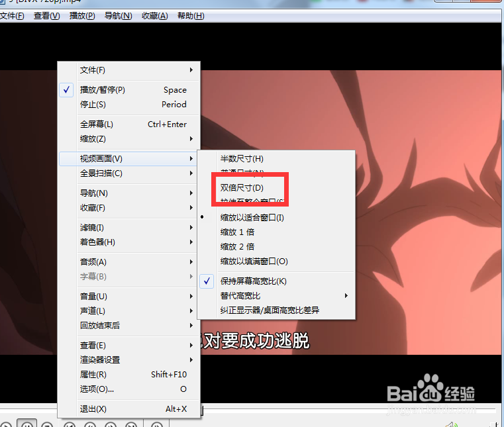
Task: Open the 导航(N) menu in the menu bar
Action: point(119,16)
